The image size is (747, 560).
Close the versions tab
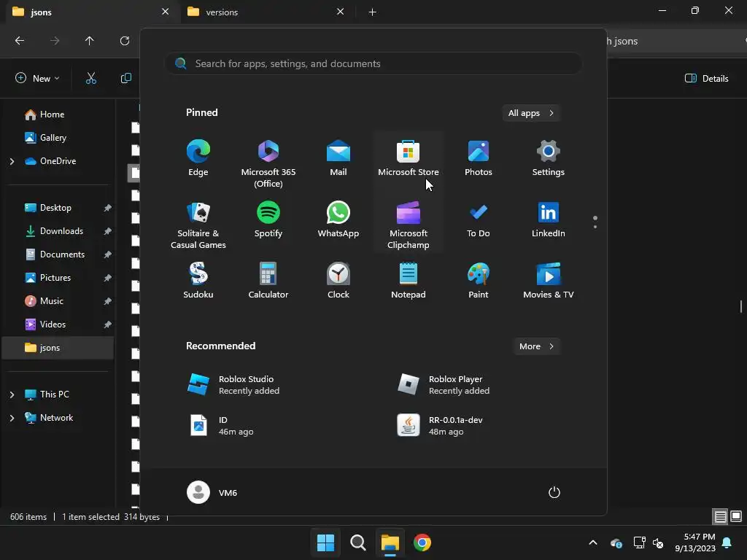click(x=340, y=12)
